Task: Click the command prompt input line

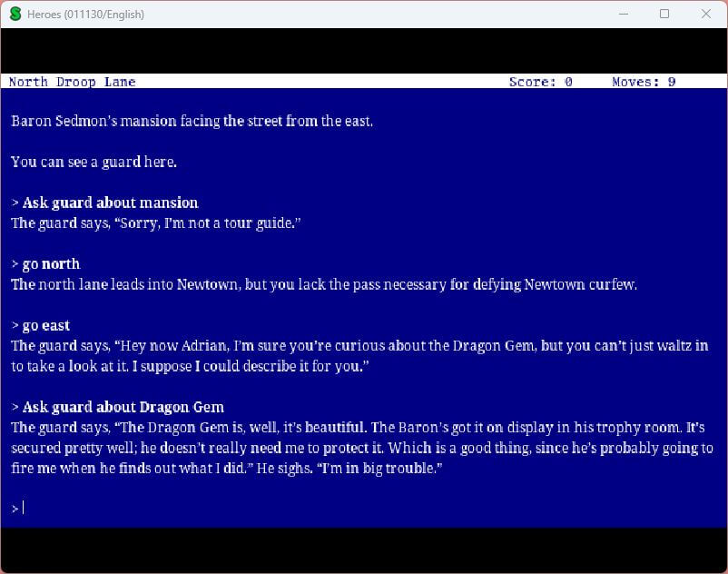Action: (x=362, y=509)
